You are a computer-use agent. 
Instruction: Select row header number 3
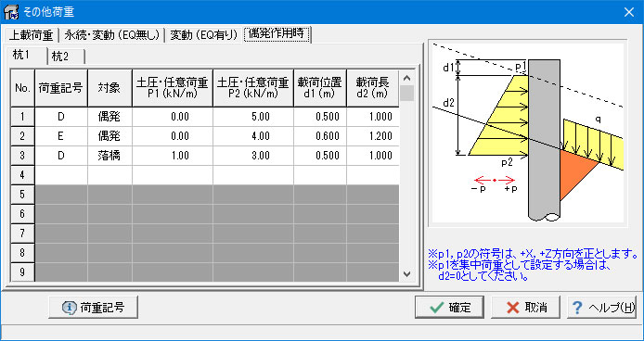pos(22,156)
